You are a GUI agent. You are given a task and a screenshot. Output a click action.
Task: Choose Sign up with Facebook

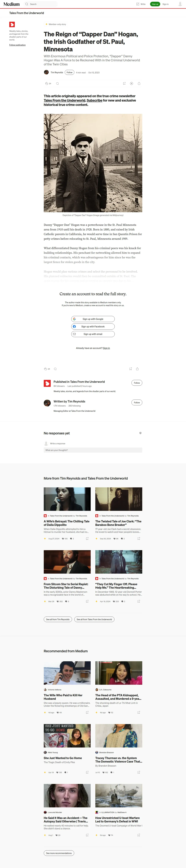pos(93,327)
